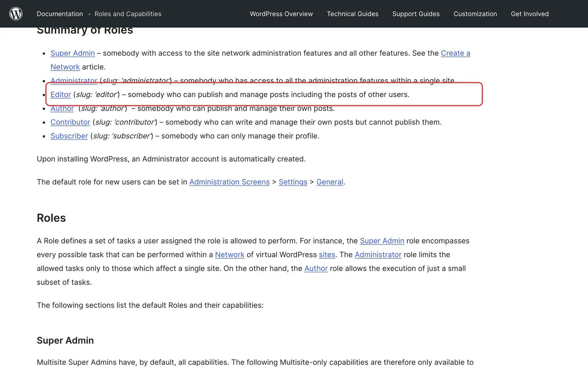Open Author link in Roles paragraph
The image size is (588, 368).
(316, 269)
